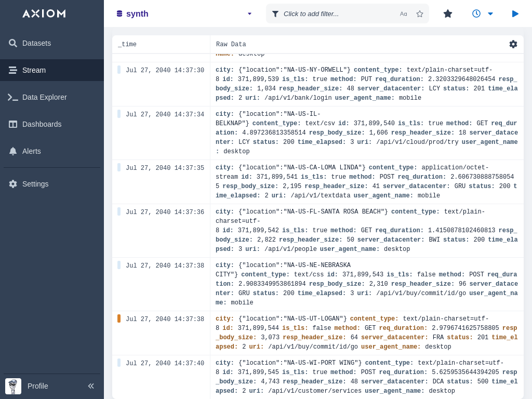This screenshot has width=532, height=399.
Task: Click the outlined star in filter bar
Action: (x=420, y=14)
